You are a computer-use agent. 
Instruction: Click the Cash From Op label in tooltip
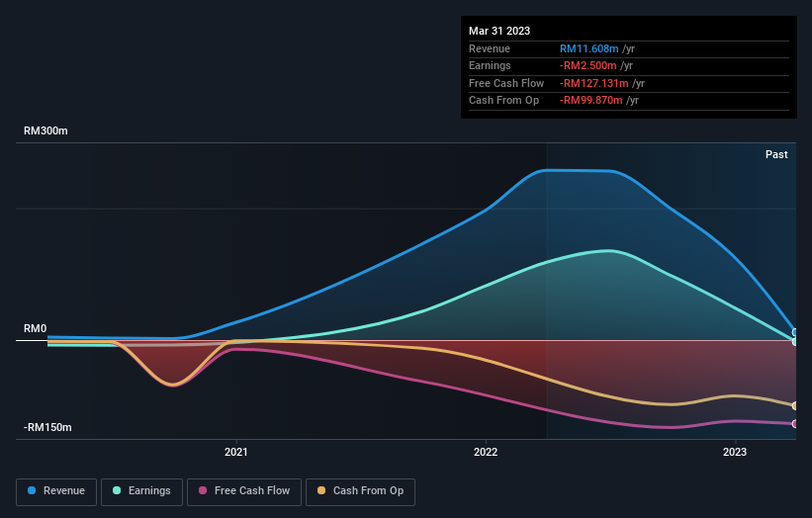(x=503, y=101)
